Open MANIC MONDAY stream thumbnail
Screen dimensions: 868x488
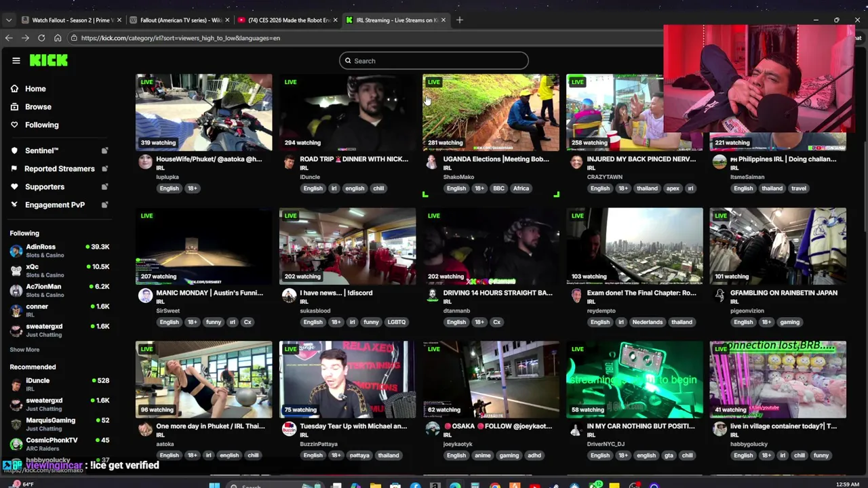pos(203,246)
